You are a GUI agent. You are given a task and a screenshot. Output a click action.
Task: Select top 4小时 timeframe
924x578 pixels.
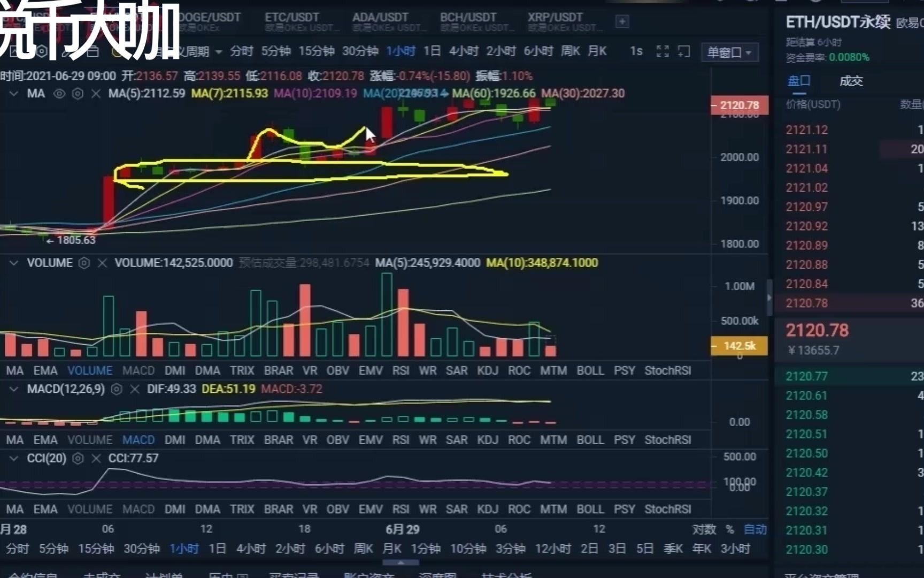point(464,51)
